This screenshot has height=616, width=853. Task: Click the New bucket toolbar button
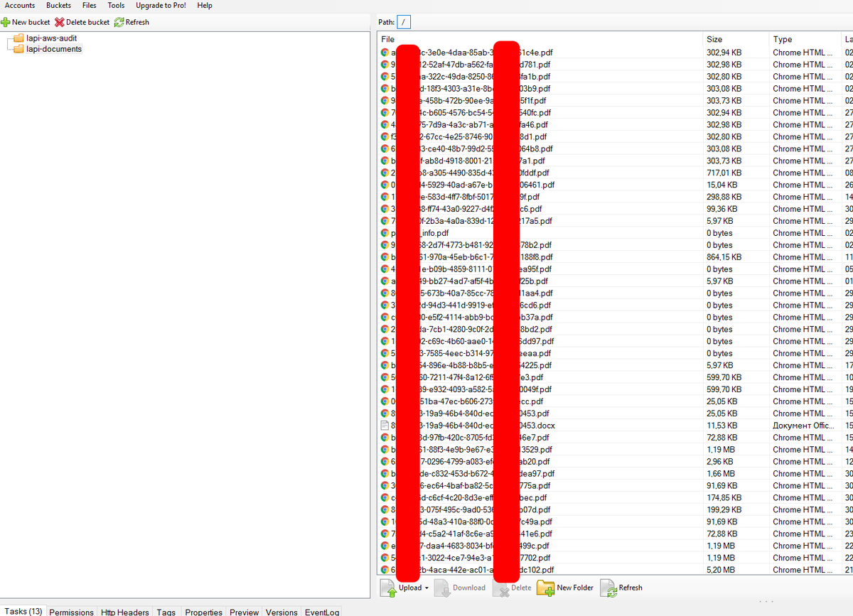(x=26, y=22)
